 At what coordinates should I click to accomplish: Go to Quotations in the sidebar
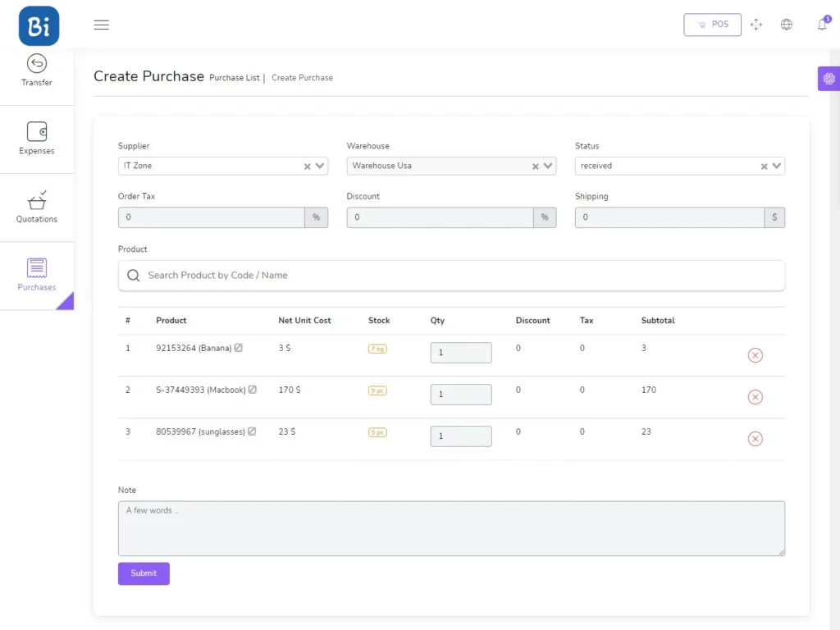(x=36, y=207)
